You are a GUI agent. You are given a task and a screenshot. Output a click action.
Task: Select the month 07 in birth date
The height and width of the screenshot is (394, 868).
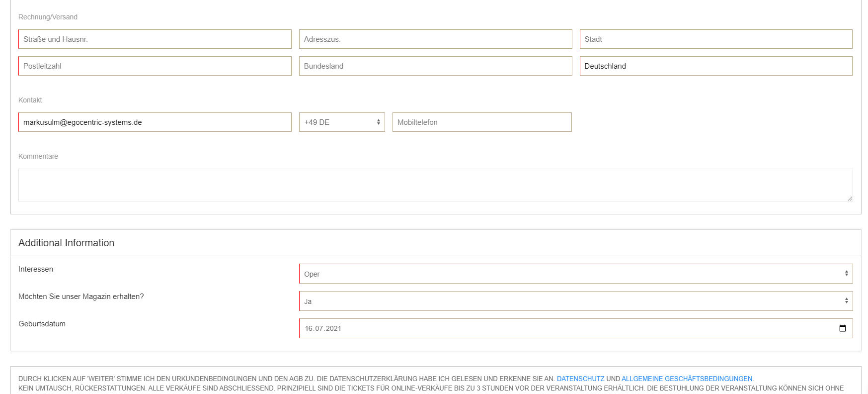tap(319, 329)
